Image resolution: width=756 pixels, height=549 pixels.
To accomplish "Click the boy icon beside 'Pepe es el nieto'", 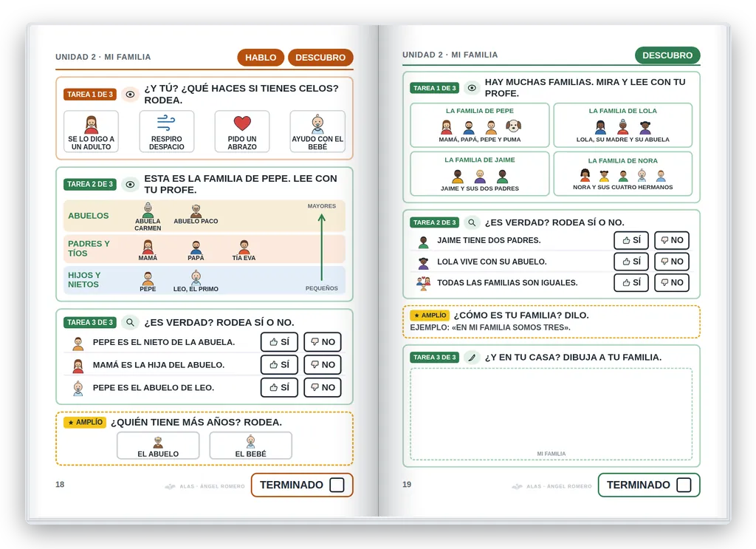I will [x=78, y=344].
